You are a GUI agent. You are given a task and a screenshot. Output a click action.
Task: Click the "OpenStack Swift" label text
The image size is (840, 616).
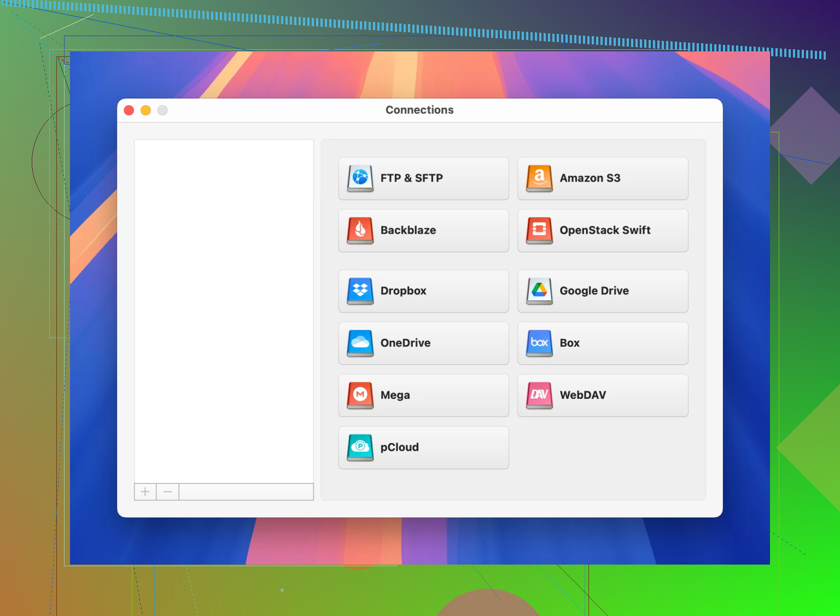point(605,230)
